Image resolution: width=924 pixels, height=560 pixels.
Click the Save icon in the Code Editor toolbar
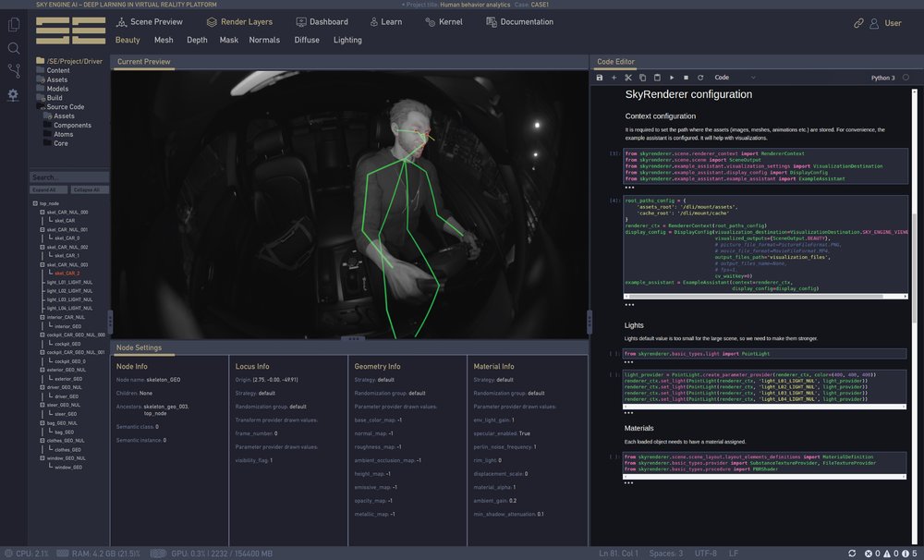[x=600, y=77]
